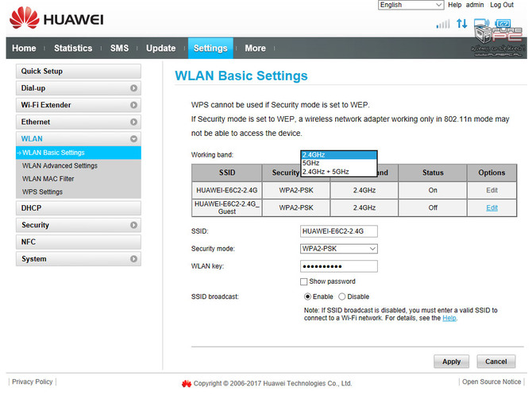Expand the Ethernet section arrow
The image size is (532, 407).
[133, 122]
